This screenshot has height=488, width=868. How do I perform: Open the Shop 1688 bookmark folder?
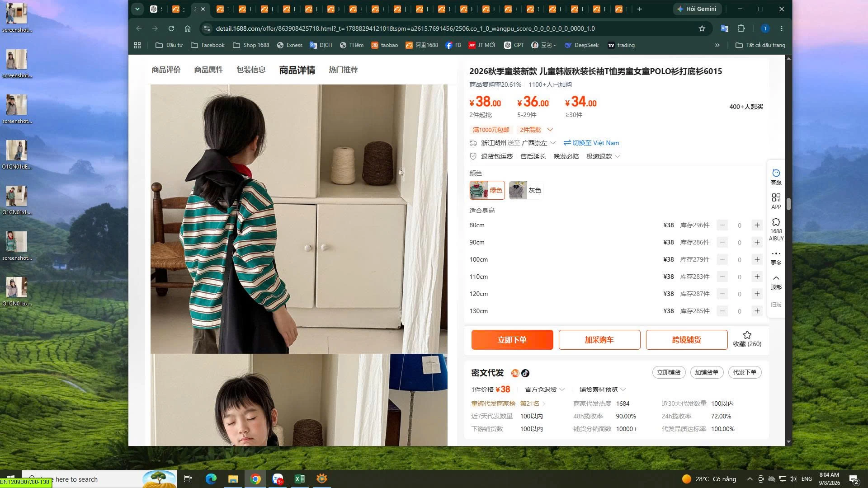(251, 45)
